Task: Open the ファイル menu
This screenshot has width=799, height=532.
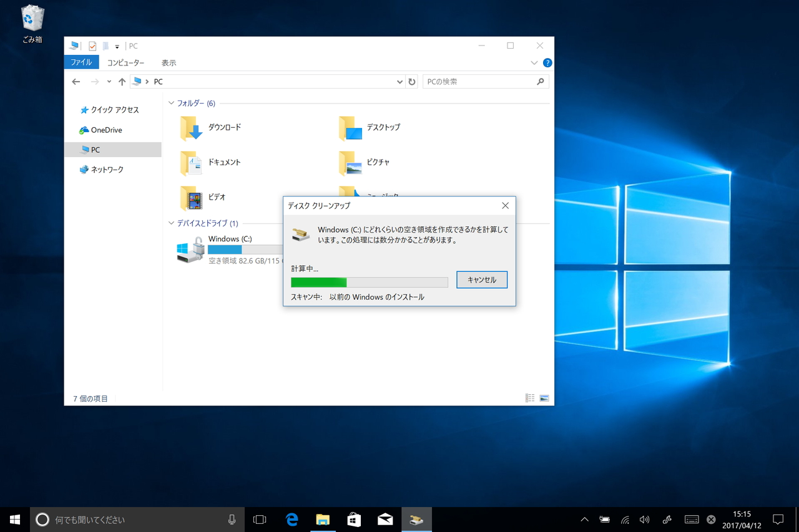Action: (81, 62)
